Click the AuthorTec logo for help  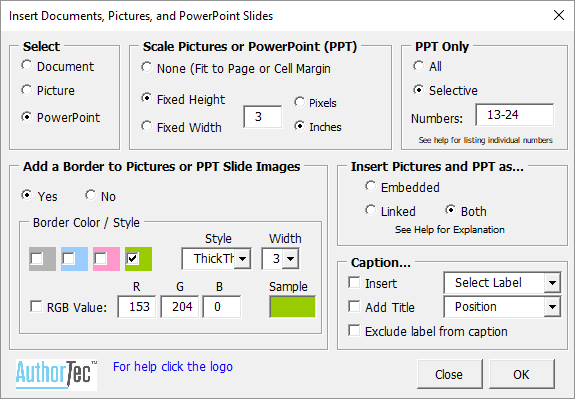coord(56,374)
